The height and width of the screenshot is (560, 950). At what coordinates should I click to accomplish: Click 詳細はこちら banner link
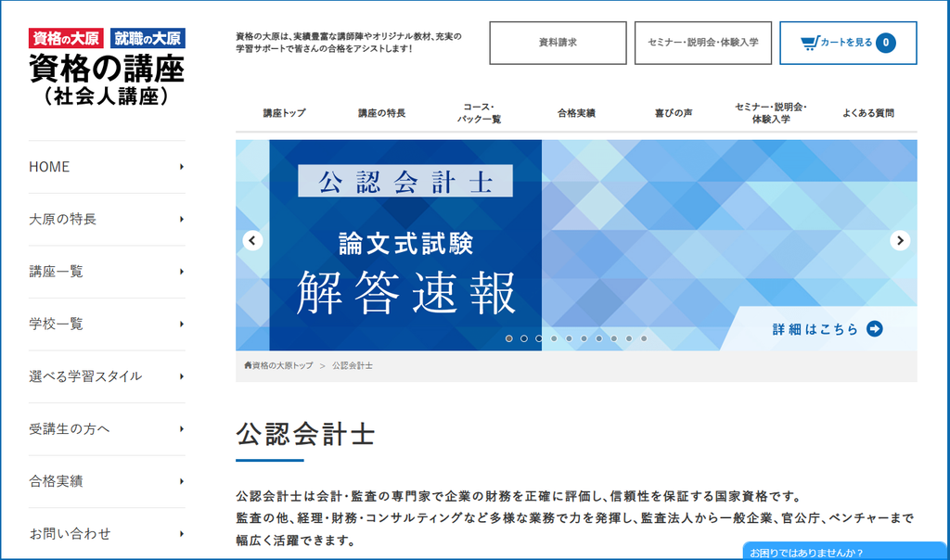point(819,329)
